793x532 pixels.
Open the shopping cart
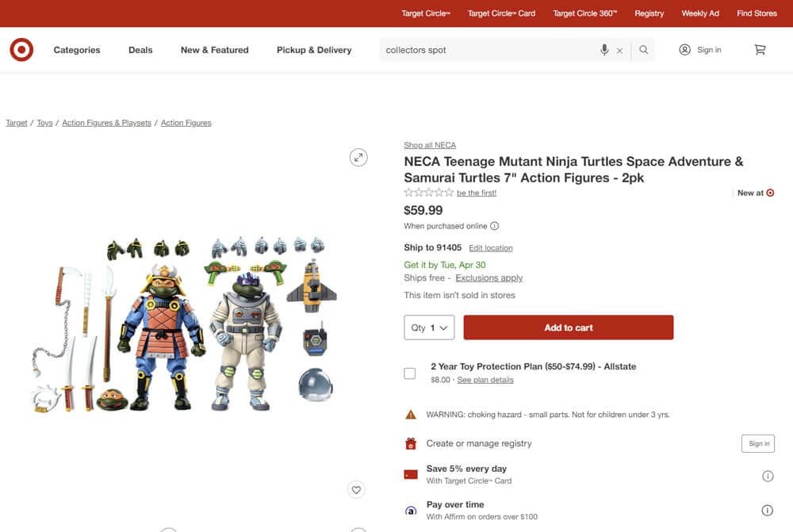(x=760, y=49)
